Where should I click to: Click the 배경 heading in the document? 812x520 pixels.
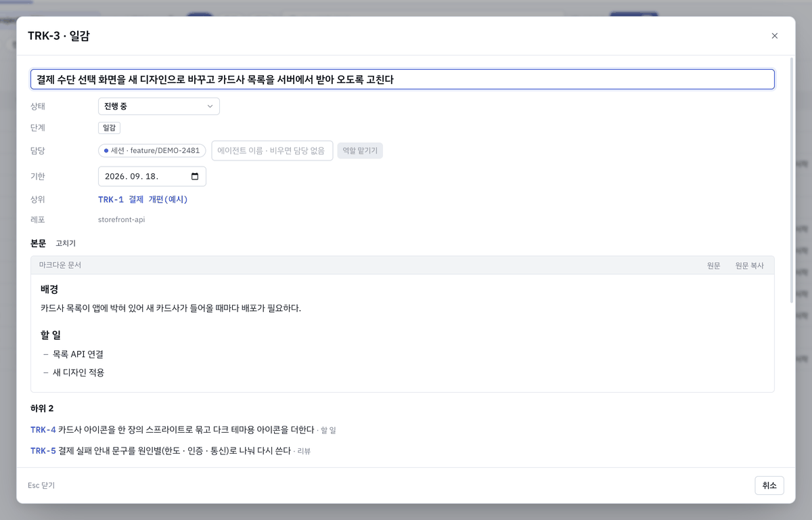(49, 289)
